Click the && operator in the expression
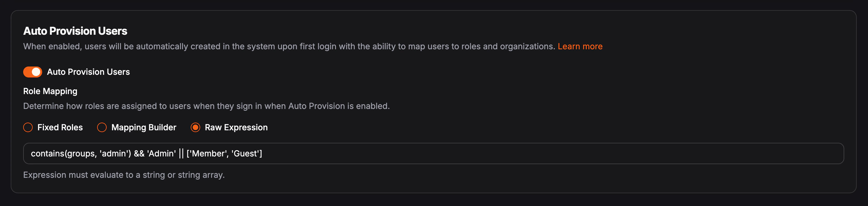The image size is (868, 206). (139, 154)
